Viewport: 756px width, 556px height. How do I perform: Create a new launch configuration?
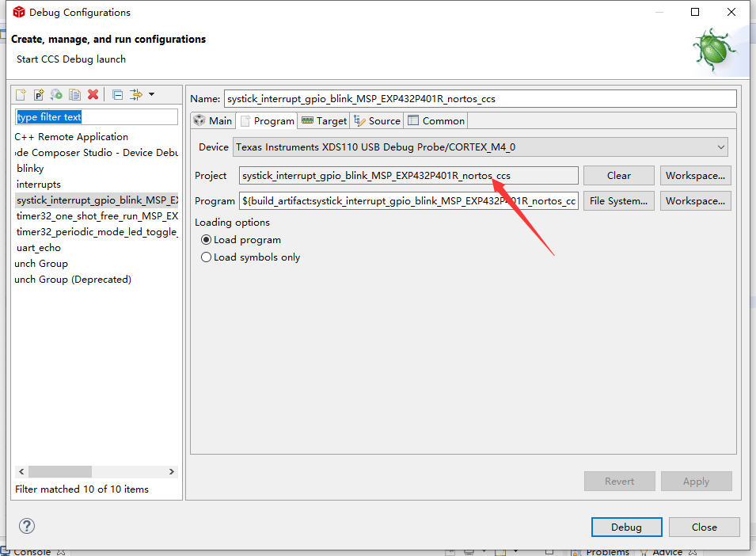pyautogui.click(x=20, y=94)
